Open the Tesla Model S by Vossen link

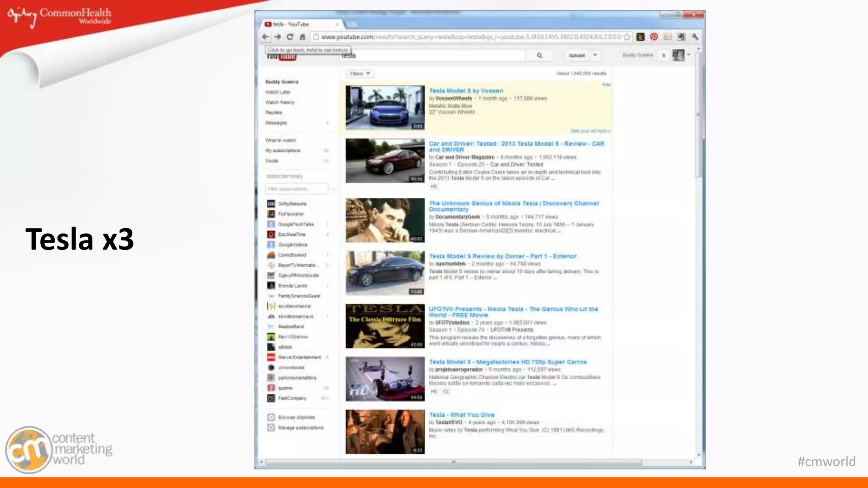(x=466, y=91)
